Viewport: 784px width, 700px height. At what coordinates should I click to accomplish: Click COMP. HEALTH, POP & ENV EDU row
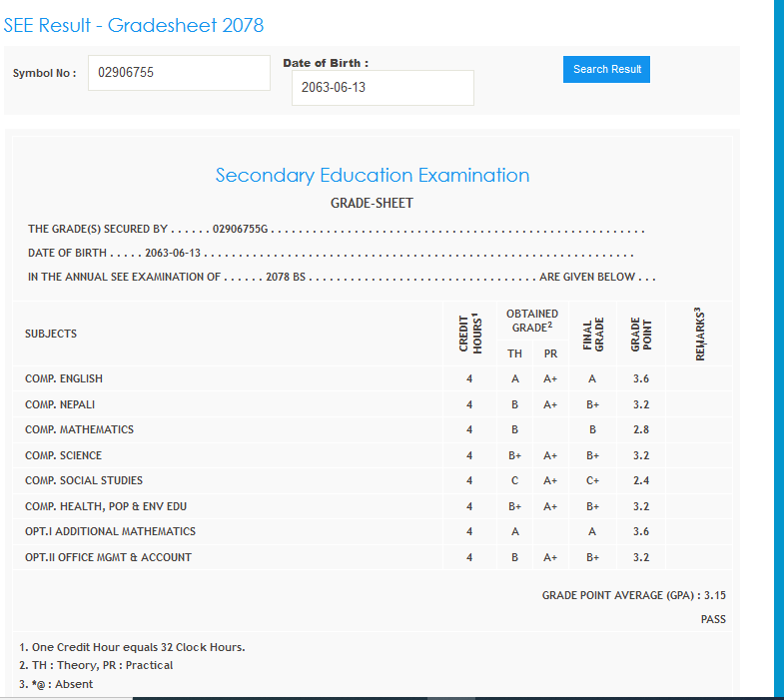point(106,506)
